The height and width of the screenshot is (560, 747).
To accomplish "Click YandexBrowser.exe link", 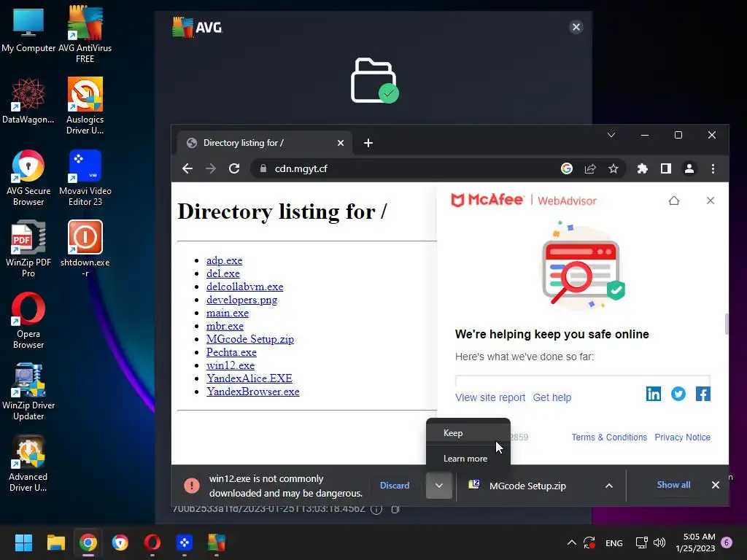I will [253, 392].
